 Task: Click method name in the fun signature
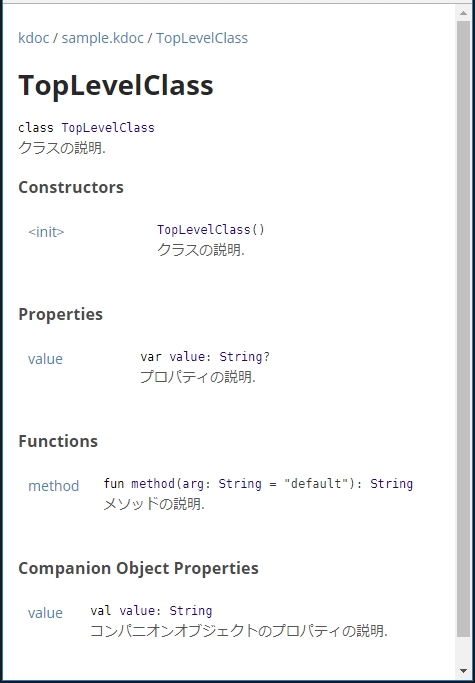pos(153,484)
